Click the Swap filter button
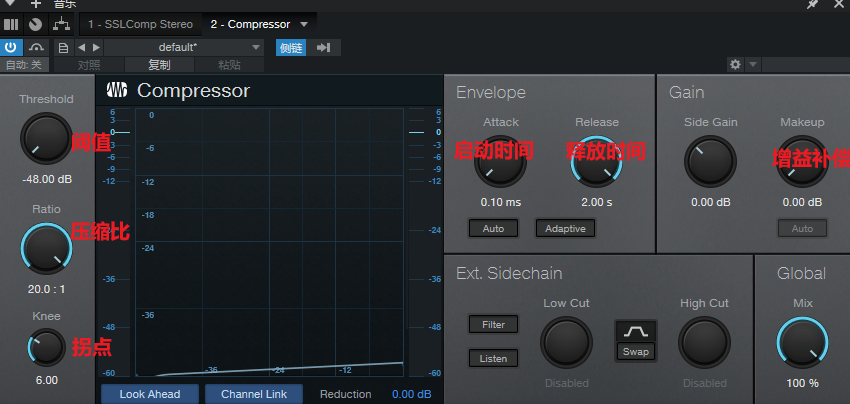The width and height of the screenshot is (850, 404). (636, 351)
